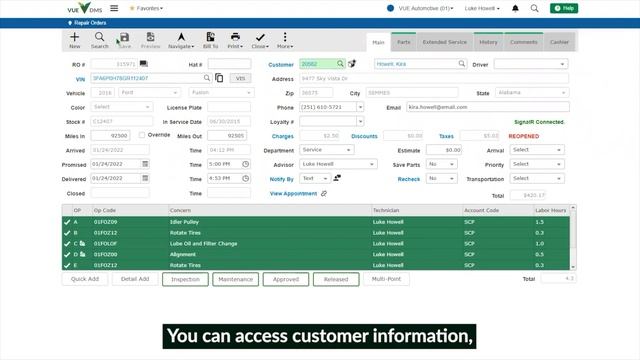
Task: Click the operations table scrollbar down arrow
Action: tap(573, 267)
